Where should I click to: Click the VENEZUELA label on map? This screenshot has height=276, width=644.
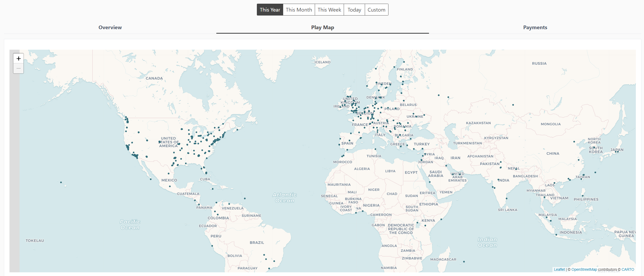click(233, 208)
